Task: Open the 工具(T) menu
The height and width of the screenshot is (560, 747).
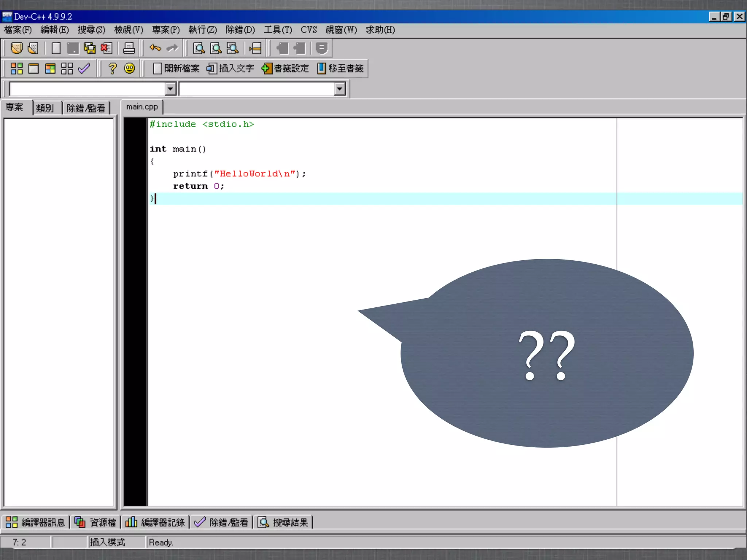Action: pyautogui.click(x=278, y=30)
